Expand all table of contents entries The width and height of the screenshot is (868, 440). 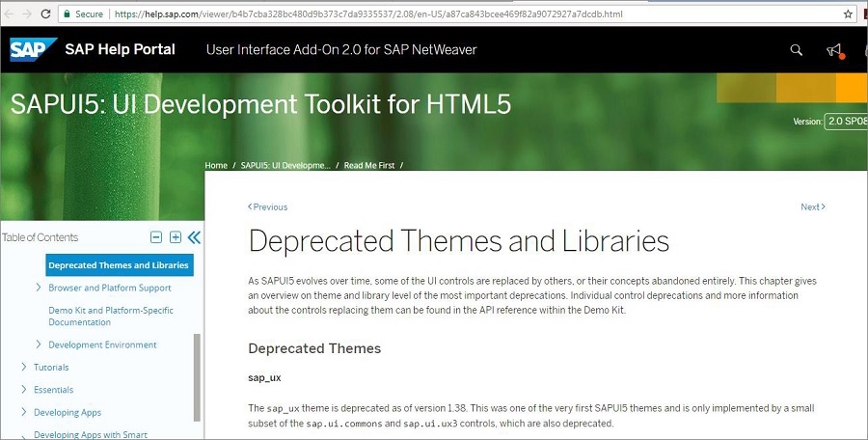[175, 237]
